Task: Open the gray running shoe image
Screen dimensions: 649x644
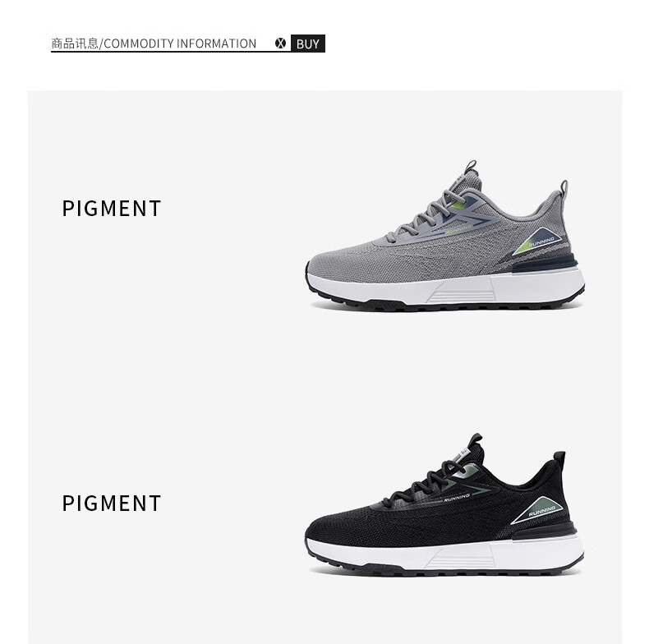Action: coord(445,236)
